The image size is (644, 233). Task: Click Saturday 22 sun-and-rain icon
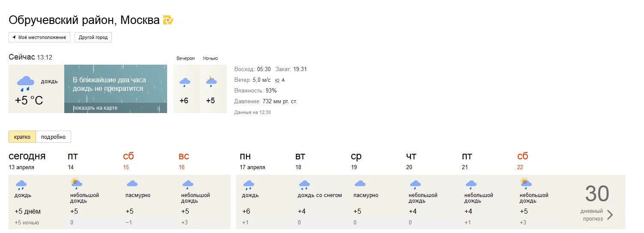pos(525,184)
